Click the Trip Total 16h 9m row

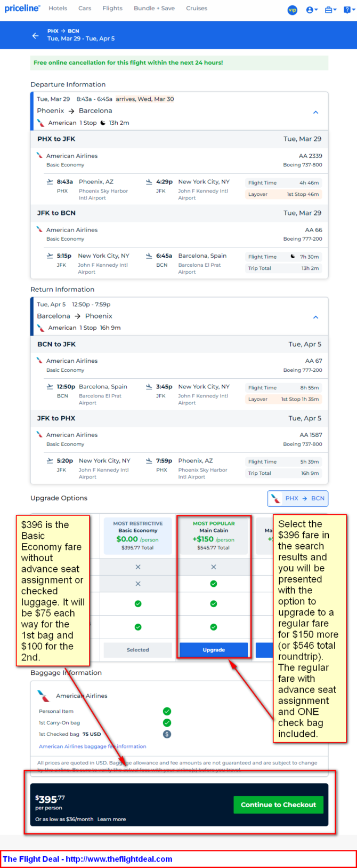[x=283, y=473]
